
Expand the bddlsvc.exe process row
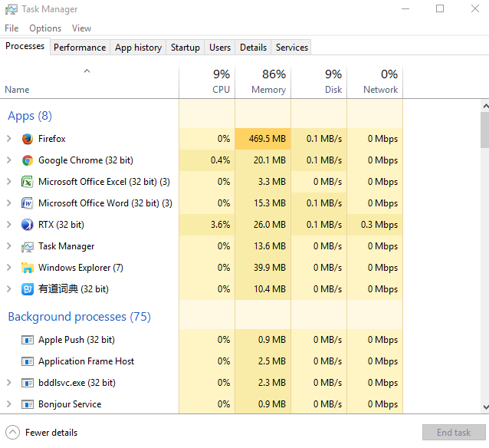point(9,383)
